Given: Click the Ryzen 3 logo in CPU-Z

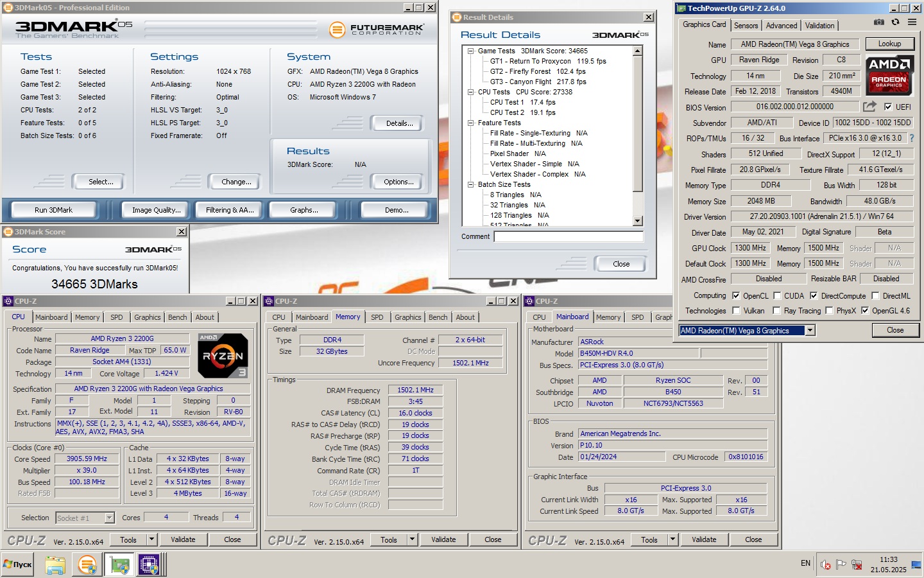Looking at the screenshot, I should pos(223,355).
